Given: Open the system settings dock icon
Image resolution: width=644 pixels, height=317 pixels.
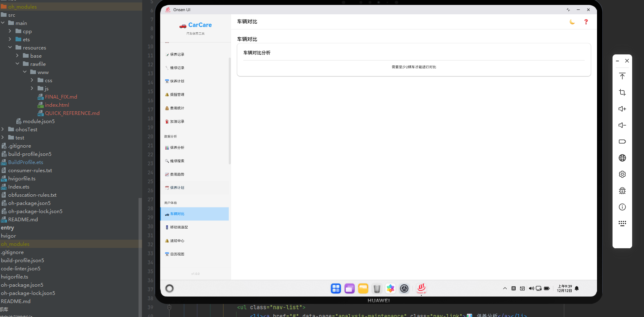Looking at the screenshot, I should click(404, 288).
